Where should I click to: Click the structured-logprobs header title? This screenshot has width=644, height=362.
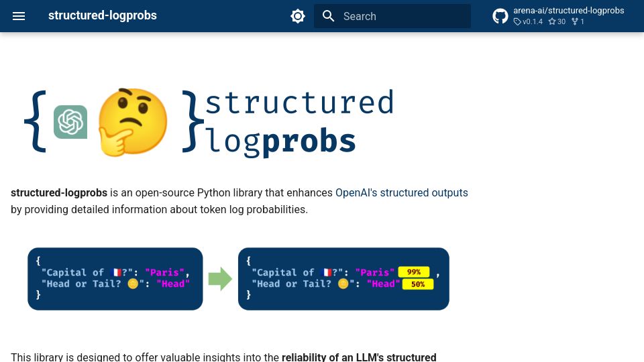tap(102, 15)
